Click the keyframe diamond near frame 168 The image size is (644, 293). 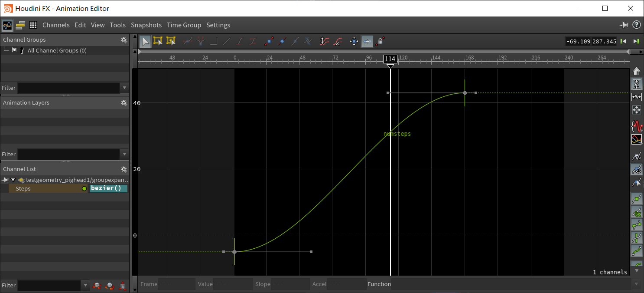click(465, 93)
